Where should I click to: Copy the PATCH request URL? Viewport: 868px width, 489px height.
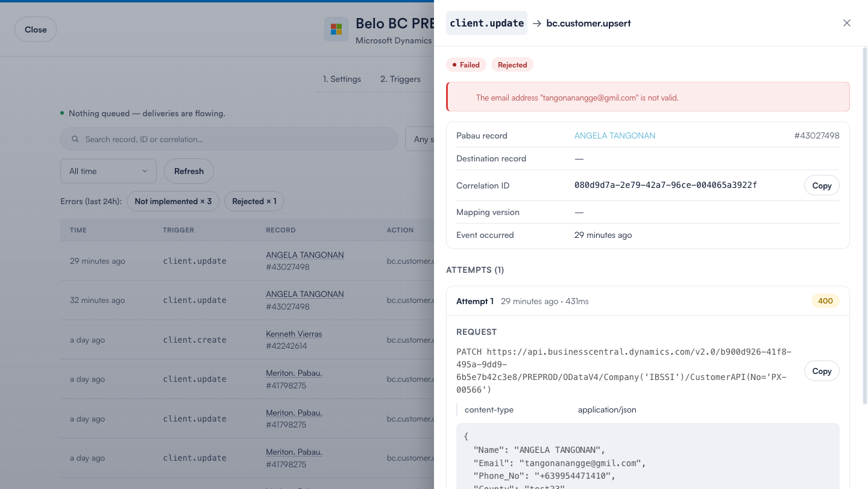click(822, 371)
